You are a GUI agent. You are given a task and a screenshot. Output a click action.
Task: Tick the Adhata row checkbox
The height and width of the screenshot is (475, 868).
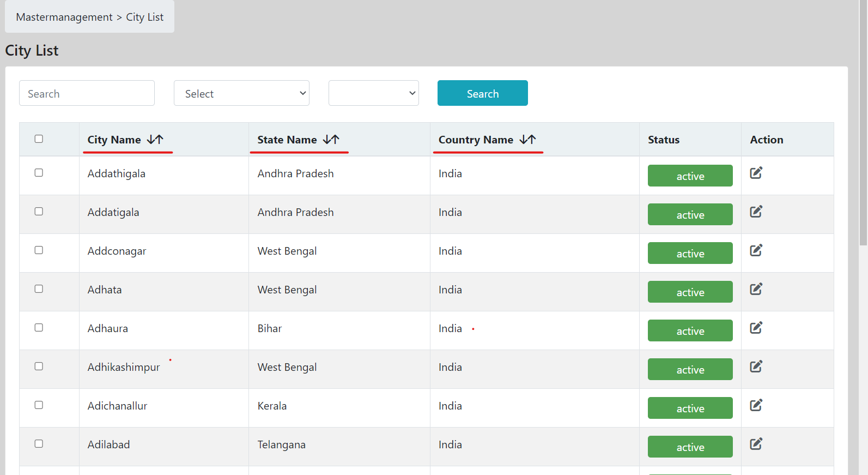pos(39,289)
